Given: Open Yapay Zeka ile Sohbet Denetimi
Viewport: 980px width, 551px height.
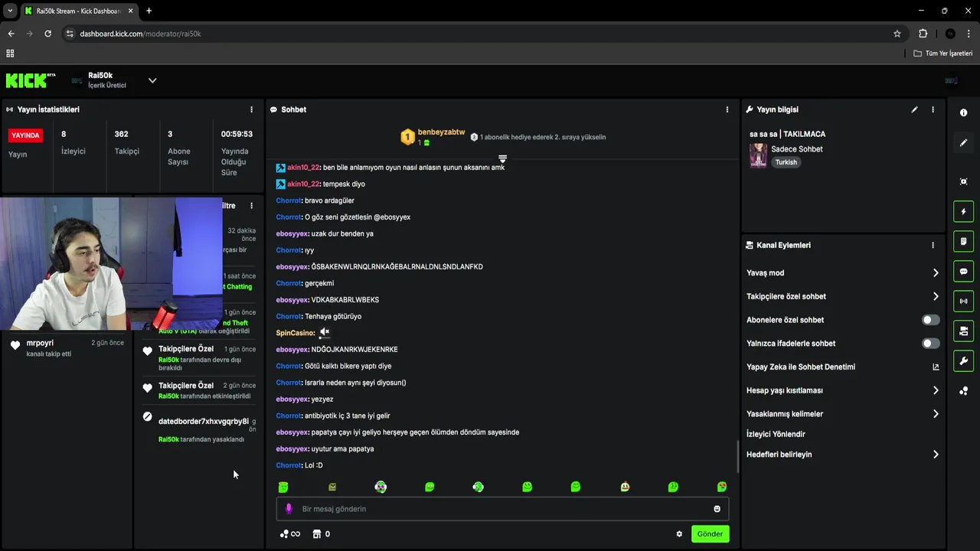Looking at the screenshot, I should tap(842, 367).
